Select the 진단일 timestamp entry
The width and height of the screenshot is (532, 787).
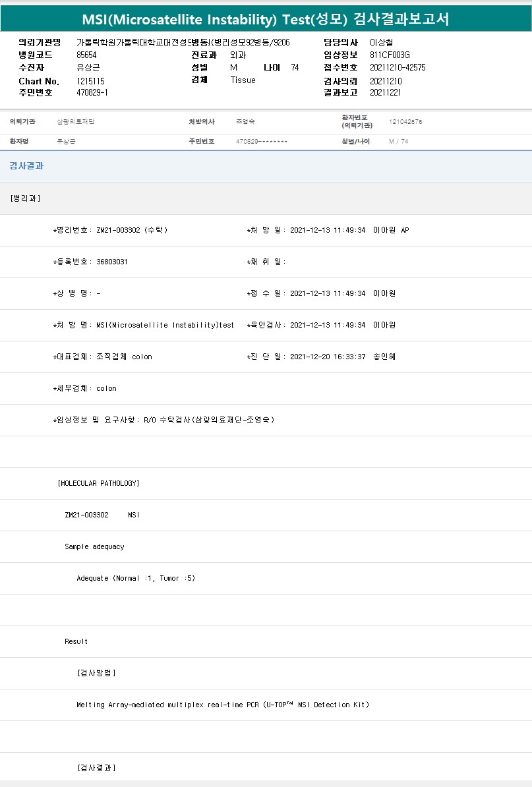pos(321,357)
